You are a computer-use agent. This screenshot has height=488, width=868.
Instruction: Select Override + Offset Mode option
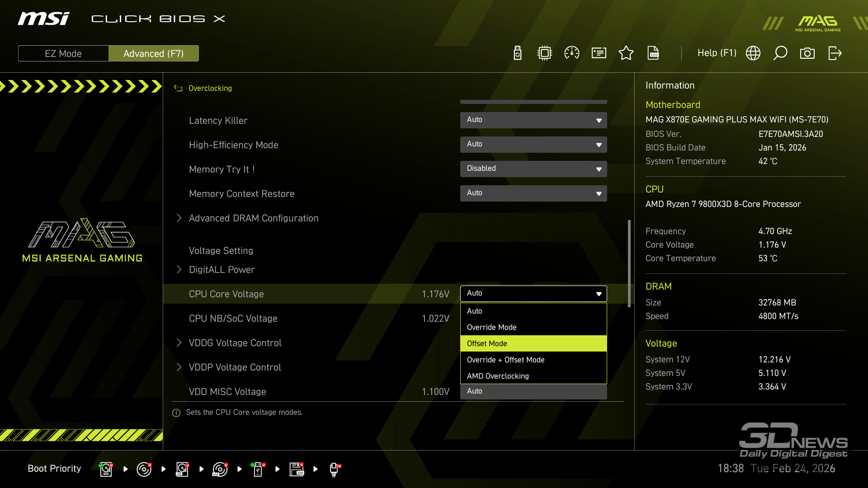coord(533,360)
